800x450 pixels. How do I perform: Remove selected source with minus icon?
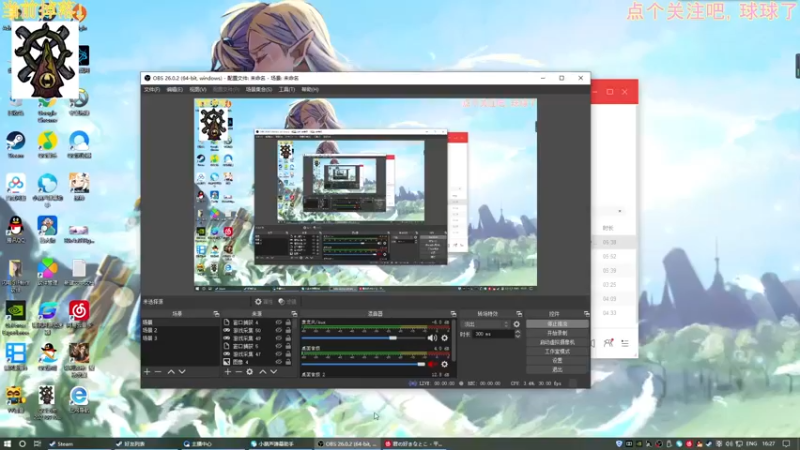[238, 372]
